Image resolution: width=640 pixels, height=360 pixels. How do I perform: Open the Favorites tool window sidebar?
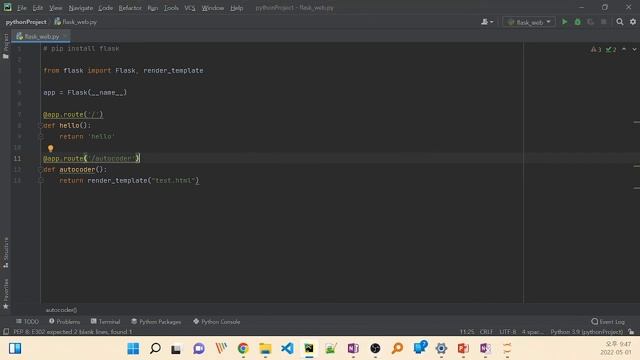pyautogui.click(x=6, y=294)
